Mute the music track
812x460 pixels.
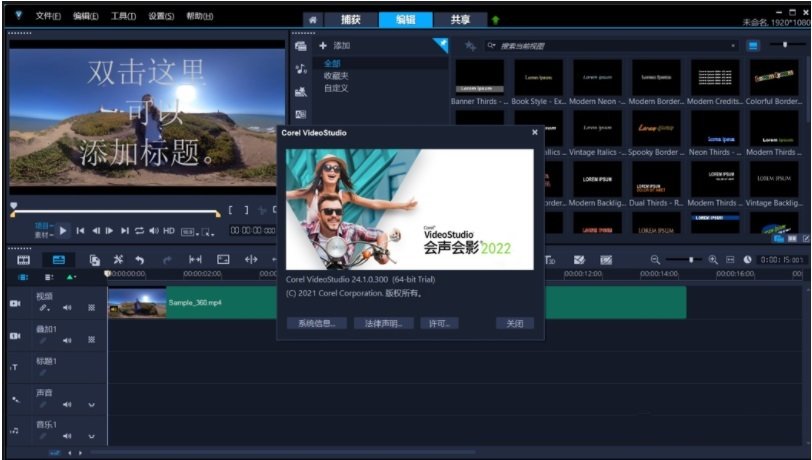coord(67,436)
